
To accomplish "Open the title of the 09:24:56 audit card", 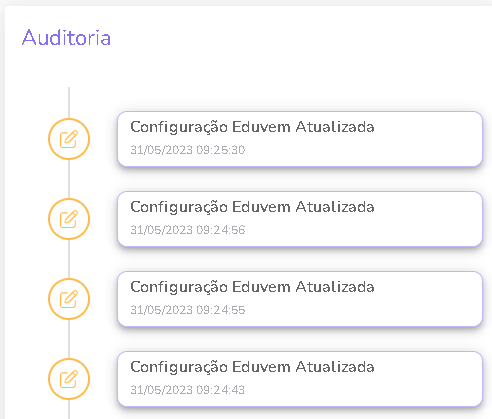I will 252,207.
